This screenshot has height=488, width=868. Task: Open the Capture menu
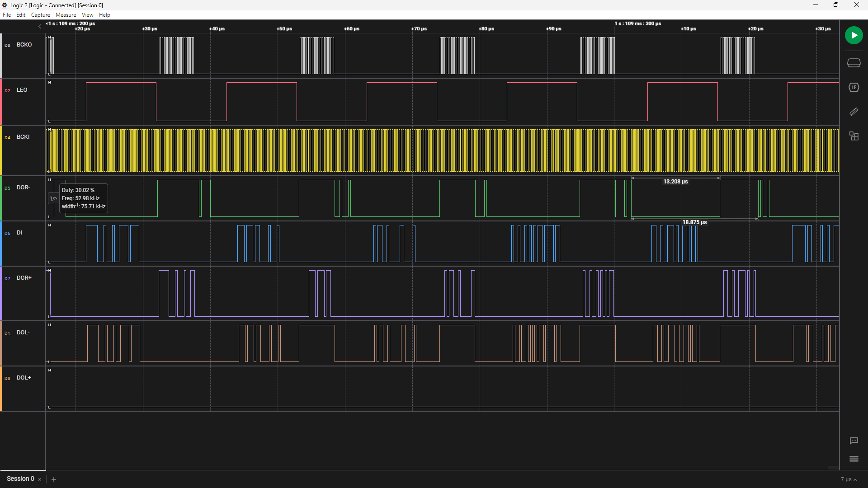(x=41, y=15)
